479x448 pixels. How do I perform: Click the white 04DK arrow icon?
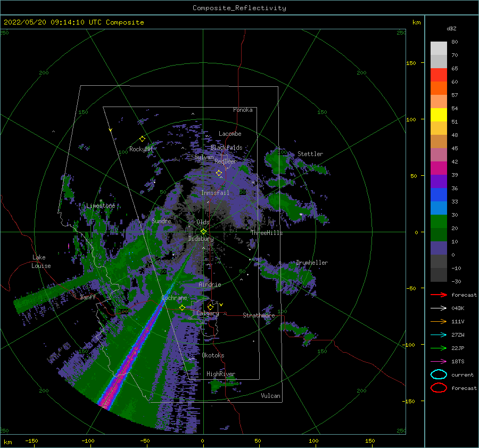(x=439, y=308)
